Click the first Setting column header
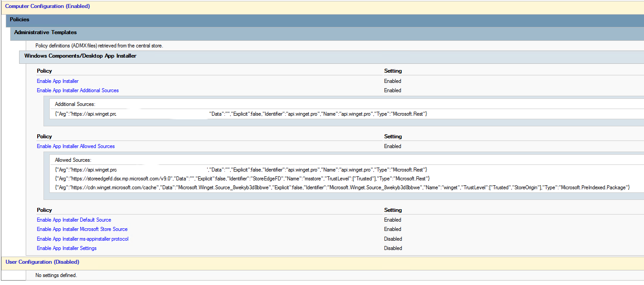The height and width of the screenshot is (285, 644). [393, 71]
